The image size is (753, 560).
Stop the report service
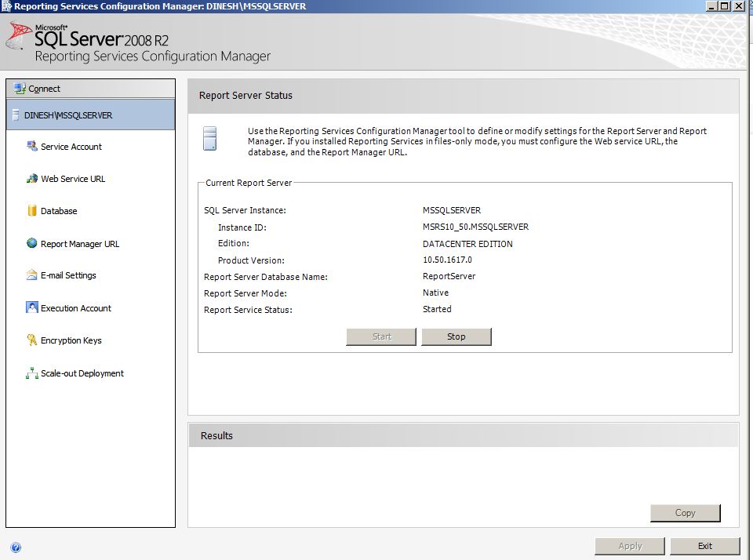pyautogui.click(x=457, y=336)
